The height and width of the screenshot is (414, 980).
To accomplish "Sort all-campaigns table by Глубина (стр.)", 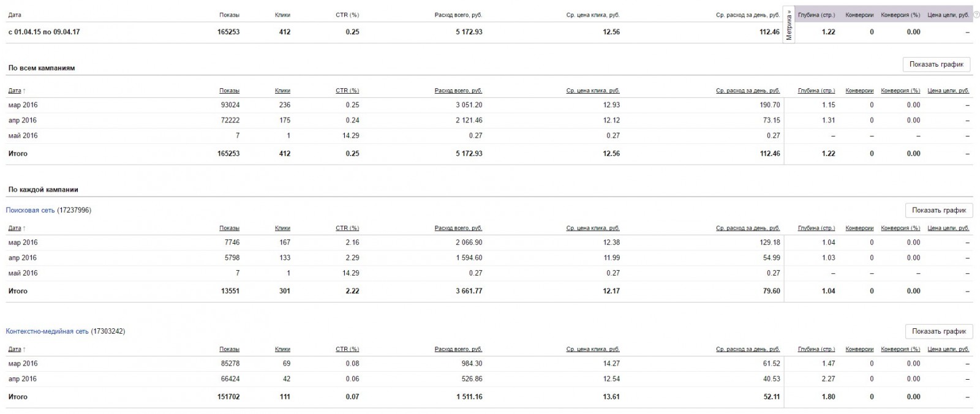I will [x=816, y=91].
